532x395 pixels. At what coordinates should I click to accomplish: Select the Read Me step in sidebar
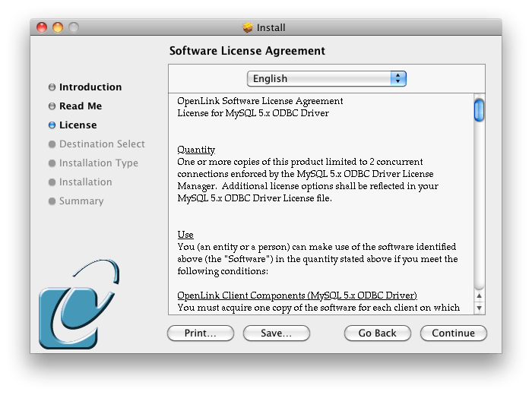coord(81,106)
